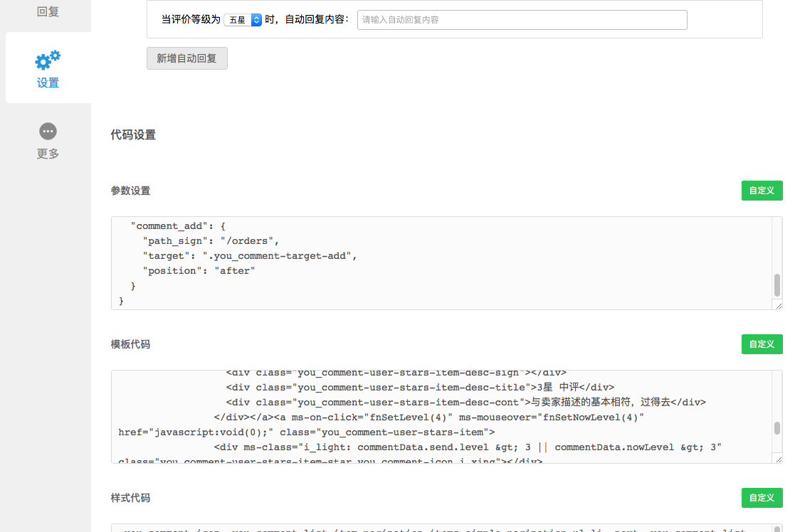Click 自定义 next to 模板代码

pos(762,344)
